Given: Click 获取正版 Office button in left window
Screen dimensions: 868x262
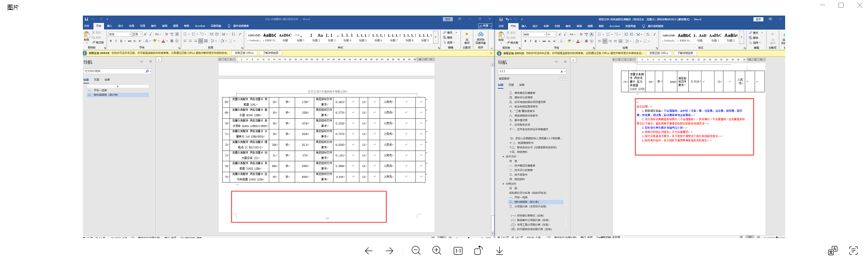Looking at the screenshot, I should coord(244,53).
